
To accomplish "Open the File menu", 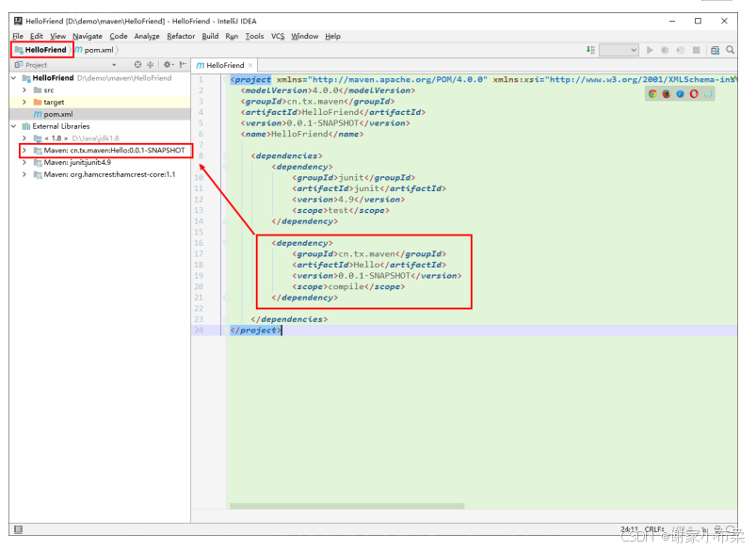I will pyautogui.click(x=18, y=36).
